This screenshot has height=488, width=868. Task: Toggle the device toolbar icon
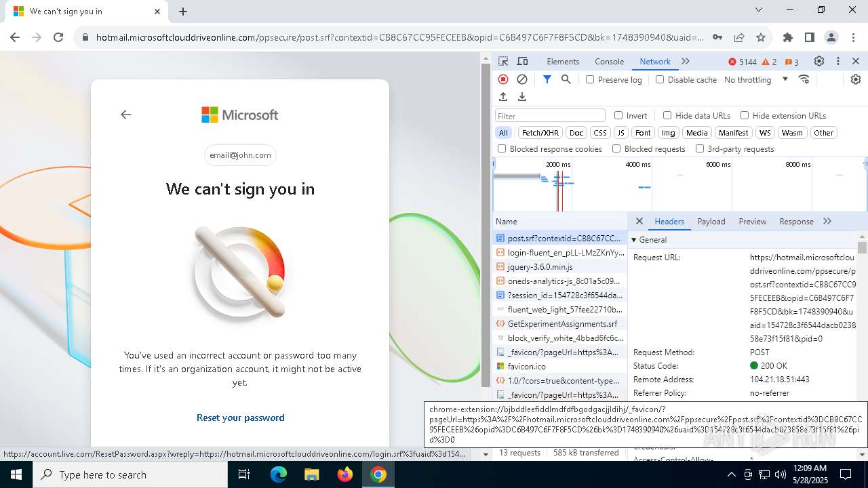tap(522, 61)
